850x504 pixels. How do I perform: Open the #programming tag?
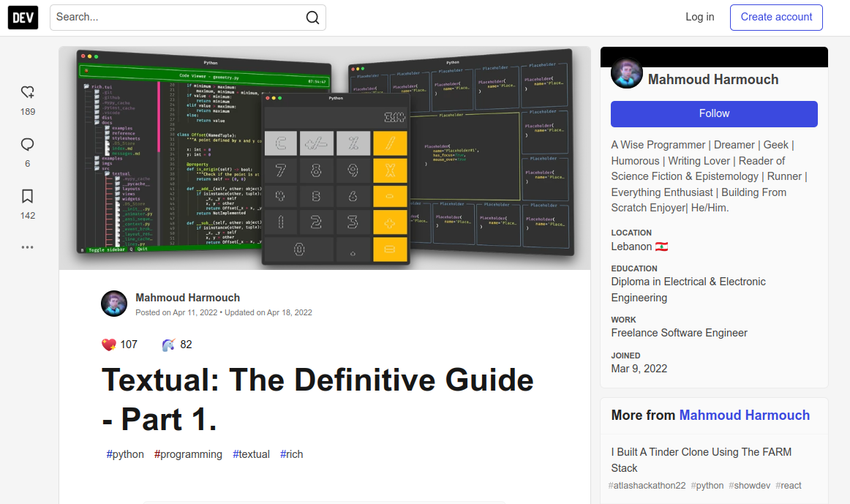(x=188, y=454)
